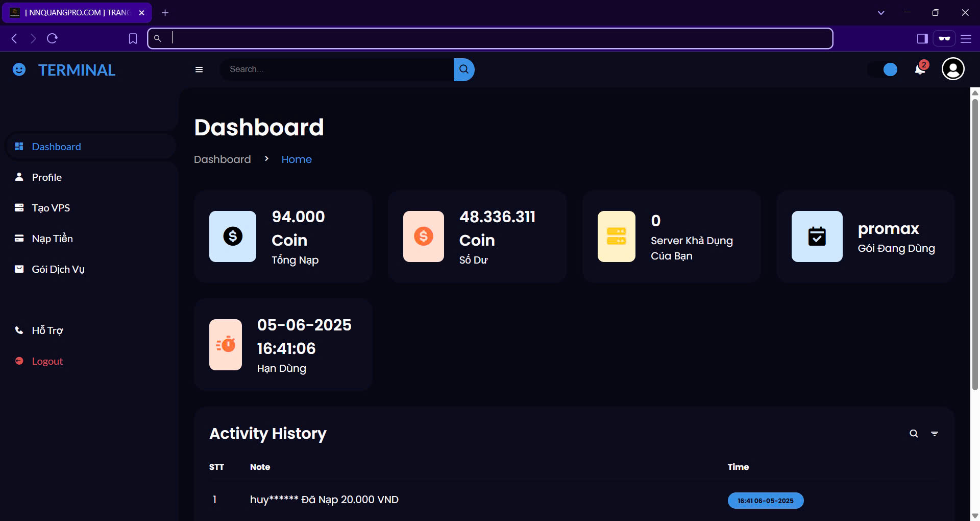
Task: Click the blue search magnifier button
Action: 463,69
